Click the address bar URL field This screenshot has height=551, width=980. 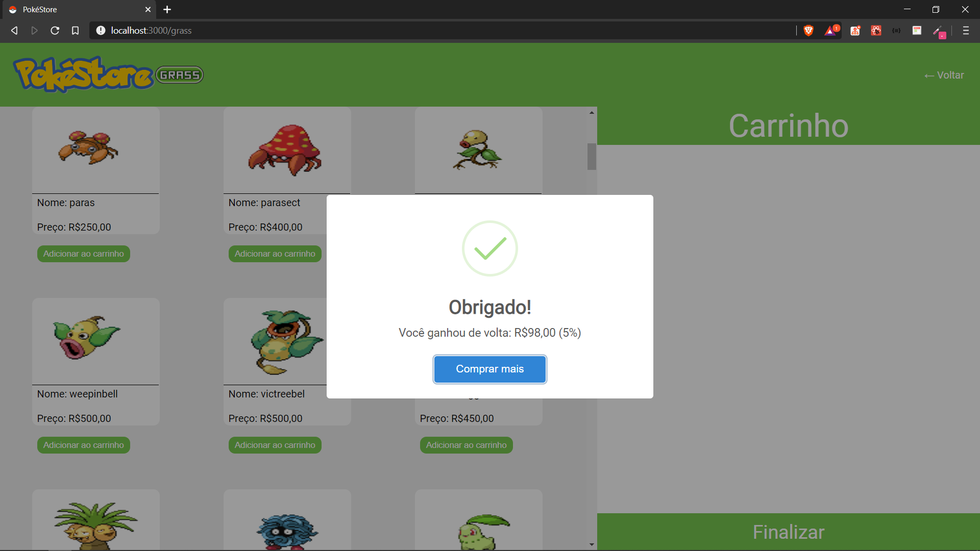coord(408,31)
